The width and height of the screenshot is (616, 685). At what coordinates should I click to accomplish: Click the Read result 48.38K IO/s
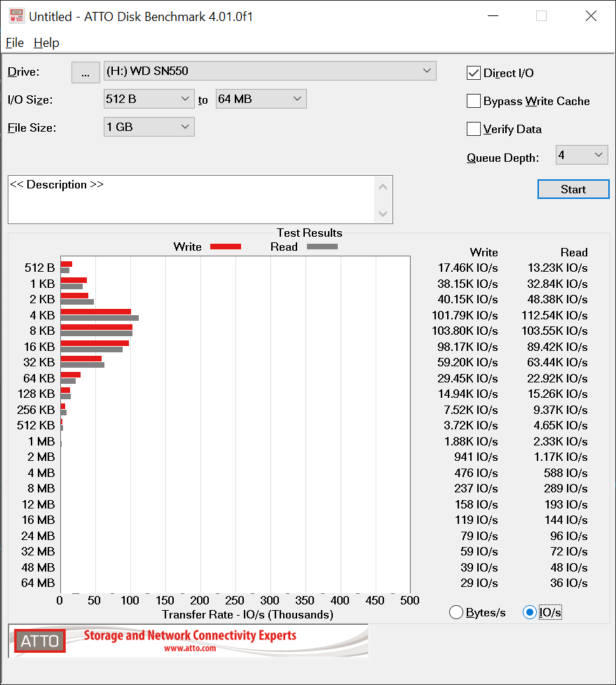(557, 299)
